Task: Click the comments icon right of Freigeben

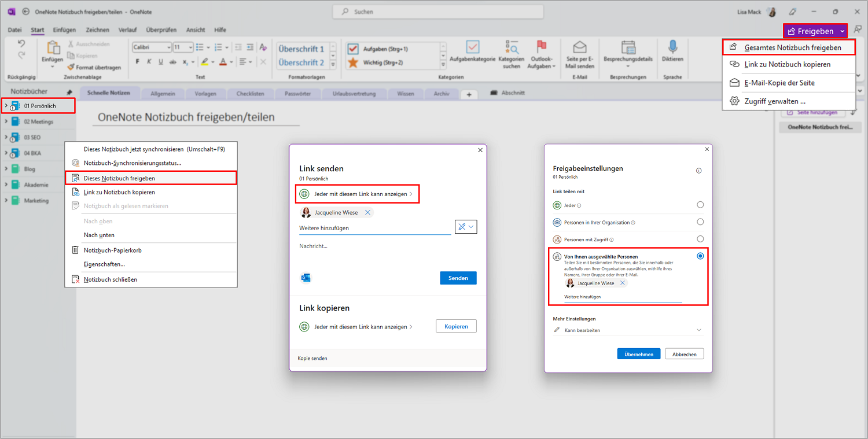Action: point(858,30)
